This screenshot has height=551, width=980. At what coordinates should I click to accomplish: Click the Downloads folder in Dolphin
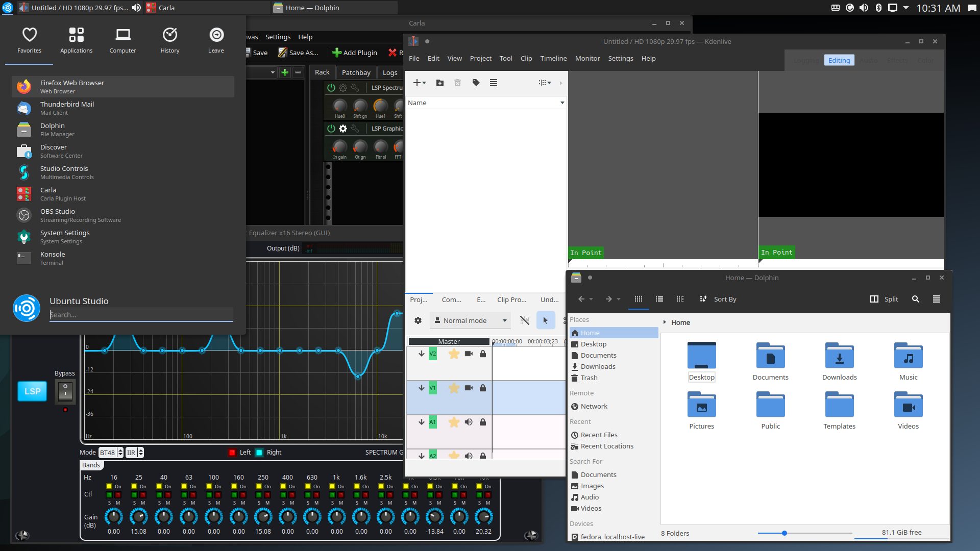839,360
